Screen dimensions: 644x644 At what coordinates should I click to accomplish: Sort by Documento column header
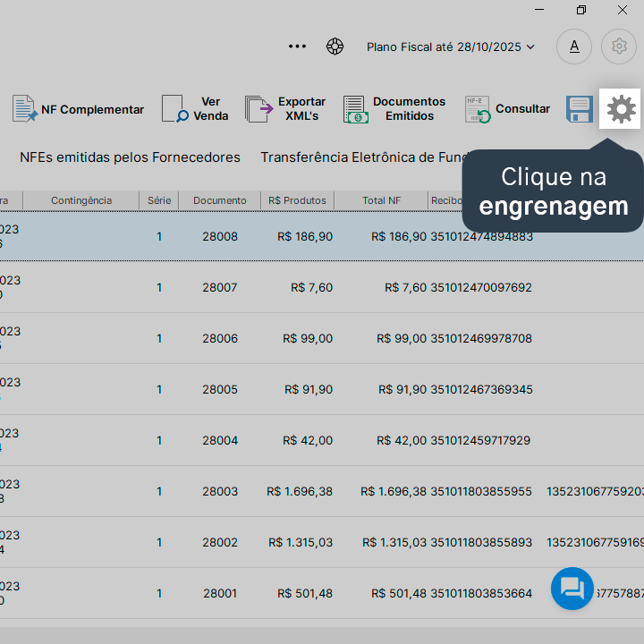coord(220,200)
